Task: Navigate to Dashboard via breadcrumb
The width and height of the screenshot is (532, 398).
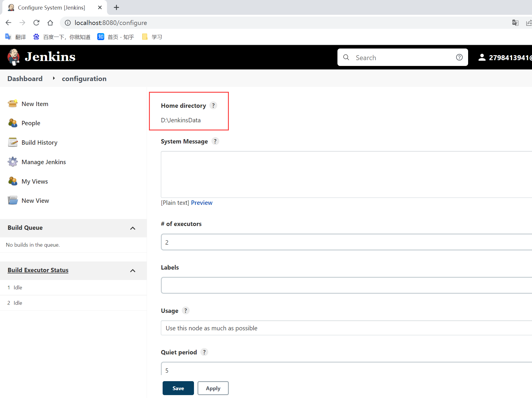Action: [x=25, y=78]
